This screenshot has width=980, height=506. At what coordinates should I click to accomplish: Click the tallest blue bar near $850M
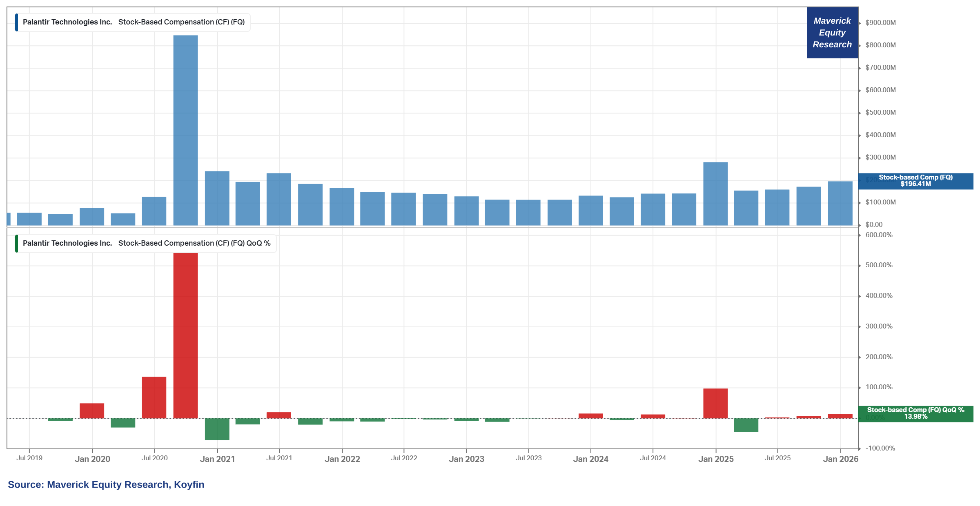point(185,131)
